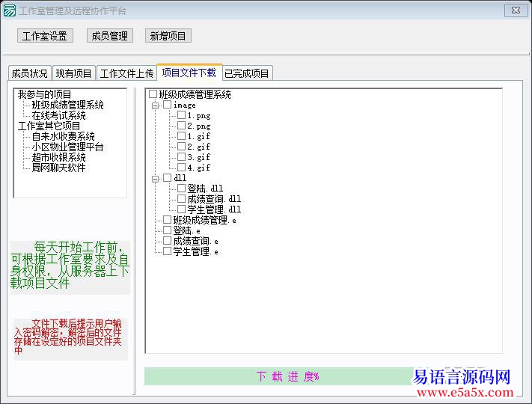The height and width of the screenshot is (404, 532).
Task: Tick the 学生管理.dll checkbox
Action: click(182, 209)
